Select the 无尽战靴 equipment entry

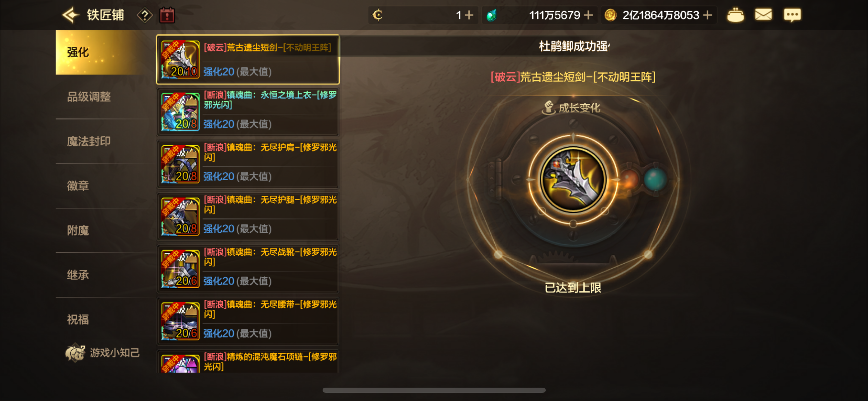248,268
